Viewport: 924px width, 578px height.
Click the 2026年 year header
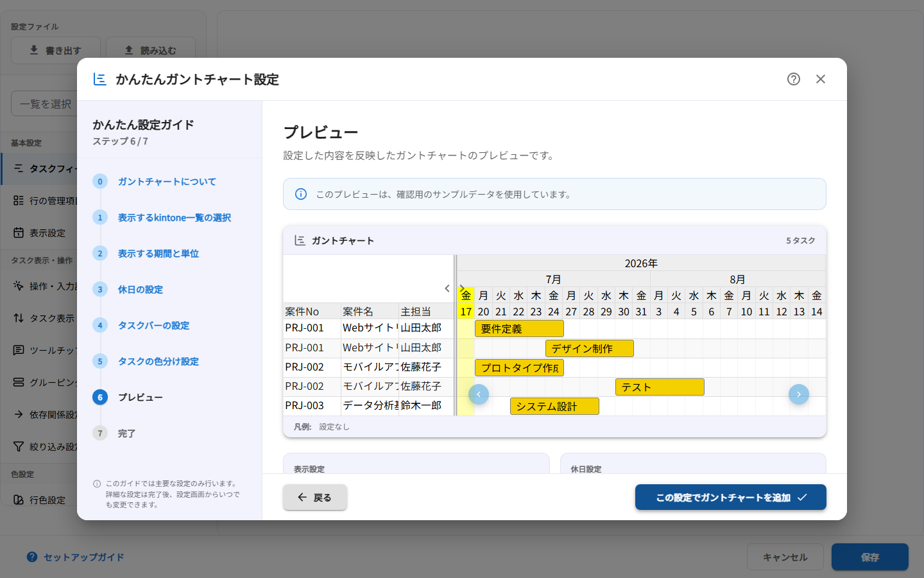click(641, 263)
